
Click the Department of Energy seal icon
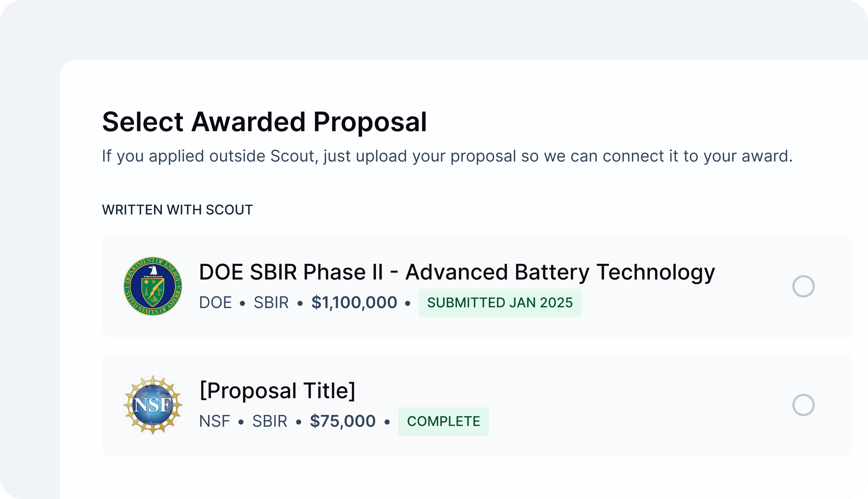(x=153, y=286)
